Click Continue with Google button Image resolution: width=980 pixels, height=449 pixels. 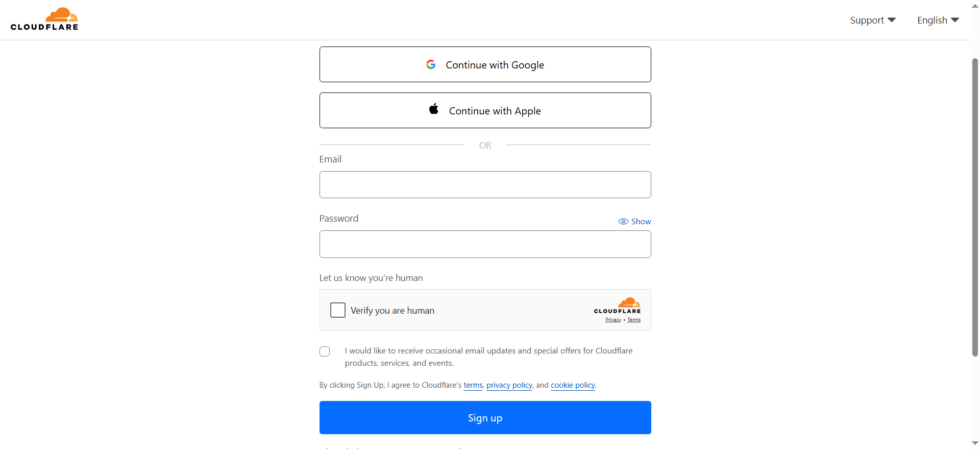coord(485,64)
